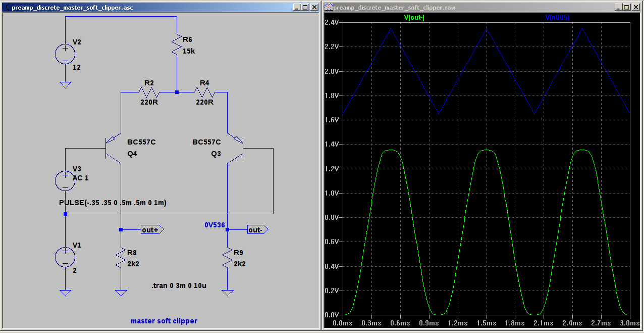Click the 1.0V label on vertical axis
Image resolution: width=644 pixels, height=333 pixels.
click(331, 193)
